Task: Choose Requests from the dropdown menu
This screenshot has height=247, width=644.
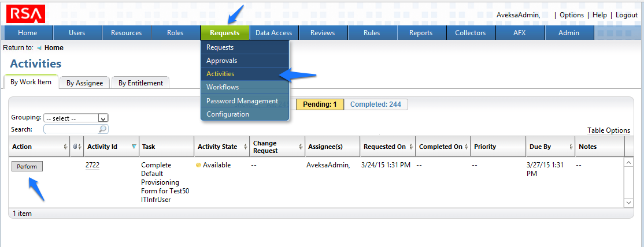Action: tap(245, 47)
